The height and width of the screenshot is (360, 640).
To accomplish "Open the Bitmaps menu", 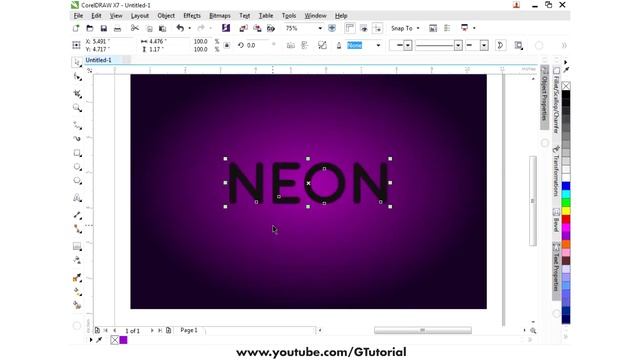I will click(x=220, y=16).
